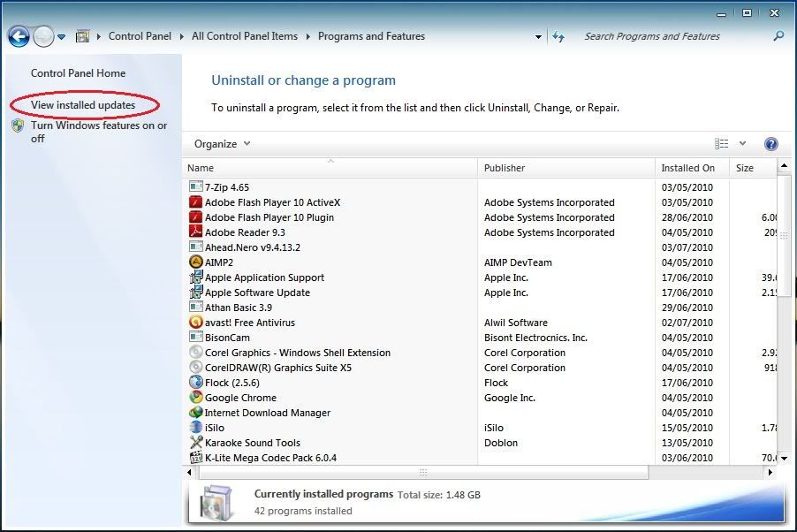Select the avast! Free Antivirus icon
The width and height of the screenshot is (797, 532).
tap(196, 323)
